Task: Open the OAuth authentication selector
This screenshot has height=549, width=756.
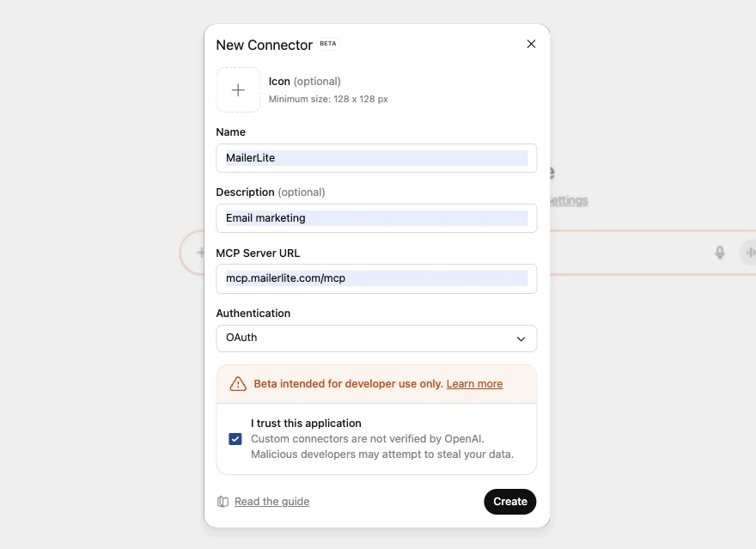Action: pos(369,339)
